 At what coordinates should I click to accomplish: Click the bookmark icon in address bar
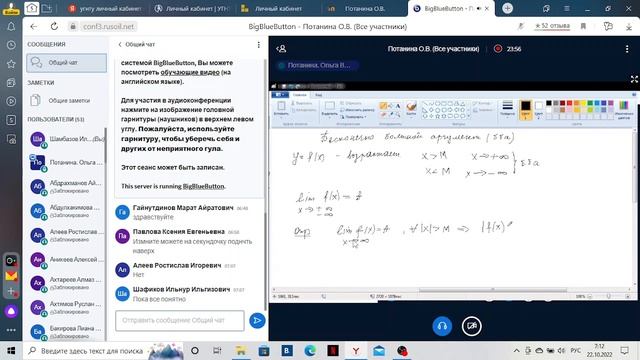point(583,26)
